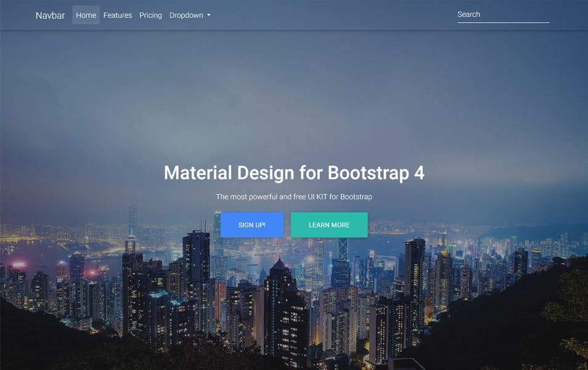Choose Pricing from the top navbar

tap(150, 15)
